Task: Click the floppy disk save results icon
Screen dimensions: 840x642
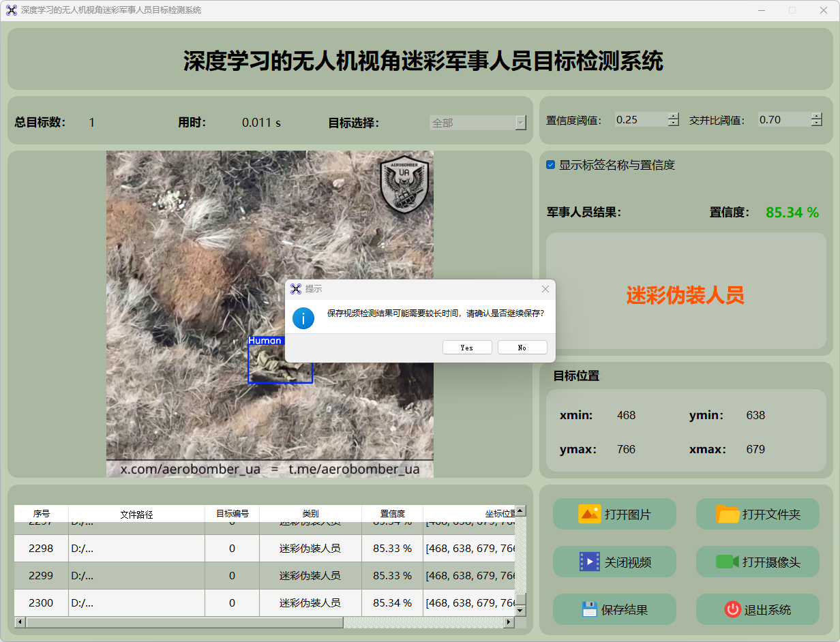Action: click(x=589, y=609)
